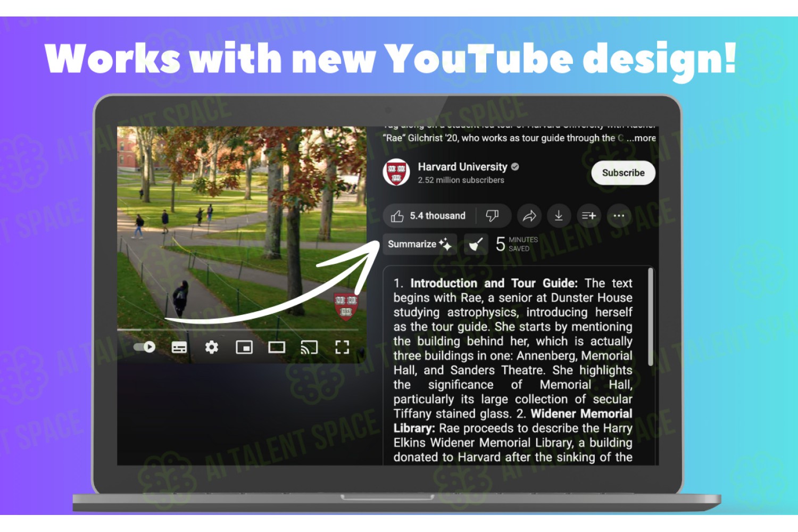Dislike the video with thumbs-down icon
This screenshot has height=532, width=798.
coord(493,216)
